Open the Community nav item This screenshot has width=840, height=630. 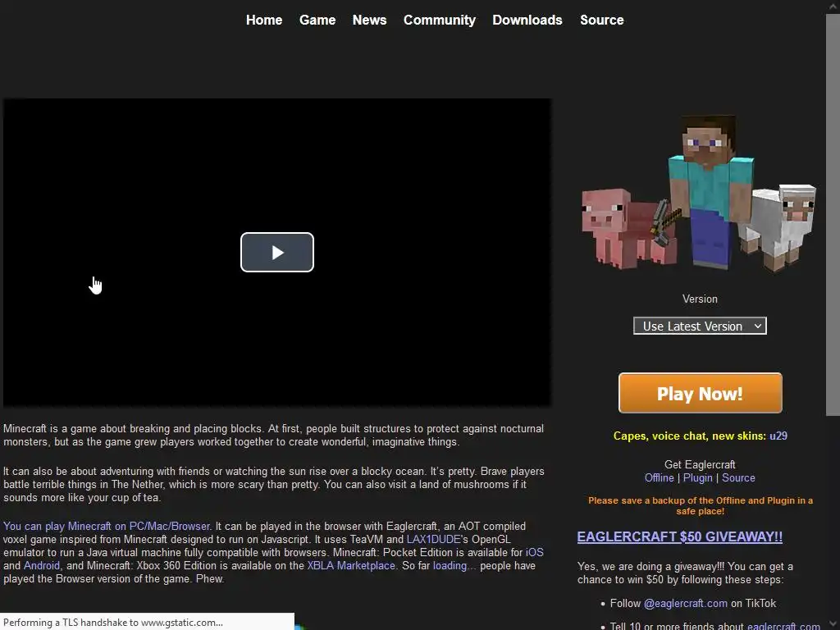[x=440, y=20]
